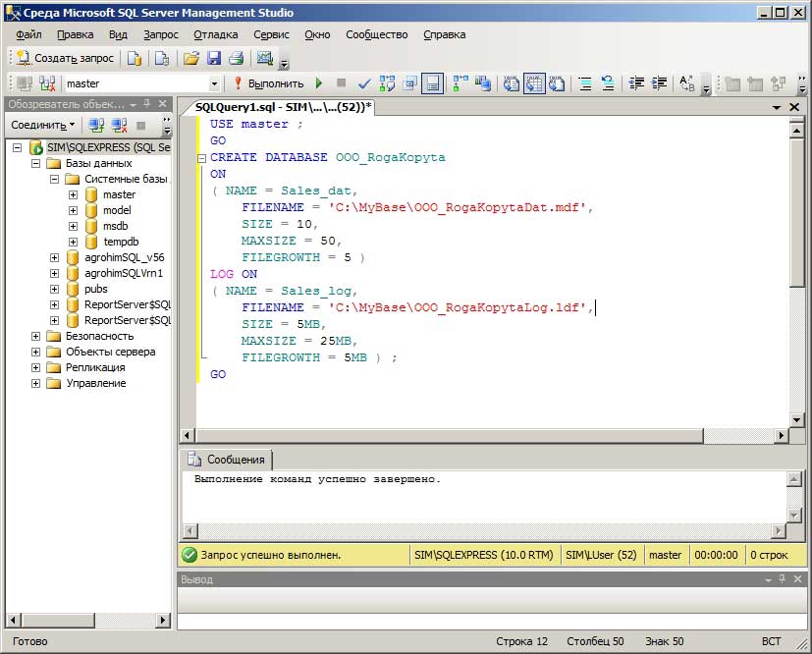Toggle Results to File mode

click(556, 84)
